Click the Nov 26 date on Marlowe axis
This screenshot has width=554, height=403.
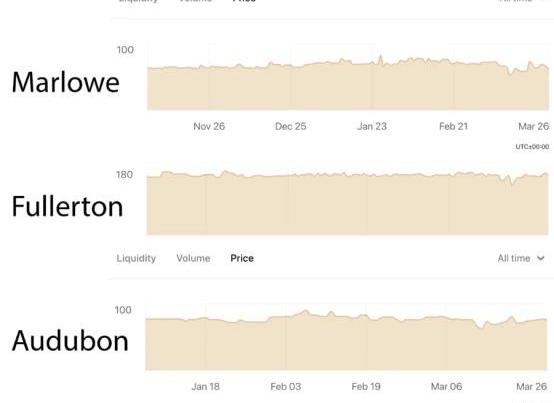click(x=209, y=126)
